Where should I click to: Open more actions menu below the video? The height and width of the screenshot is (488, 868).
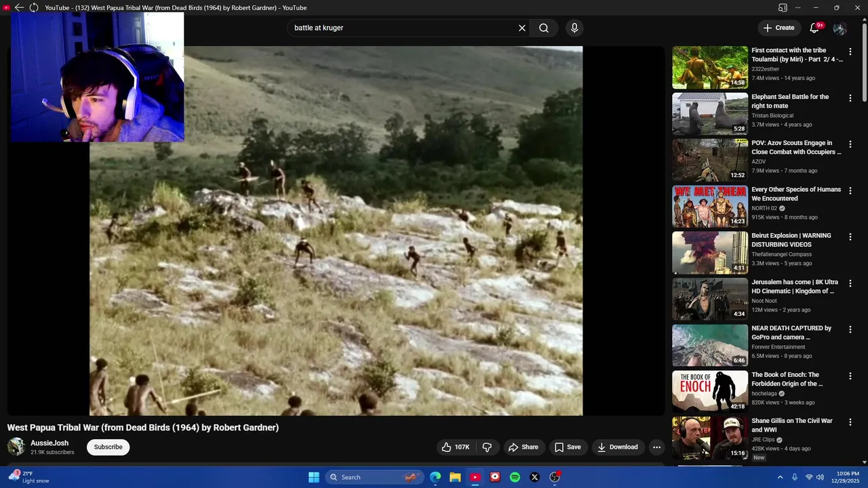(656, 447)
